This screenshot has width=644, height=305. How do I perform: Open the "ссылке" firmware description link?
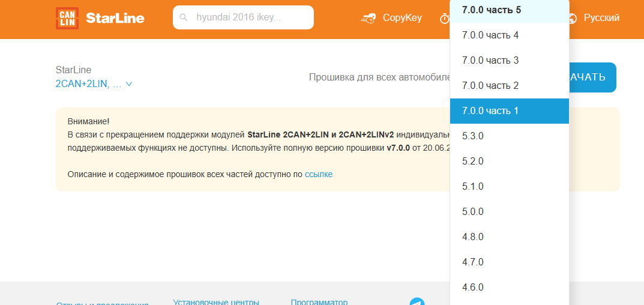click(318, 174)
